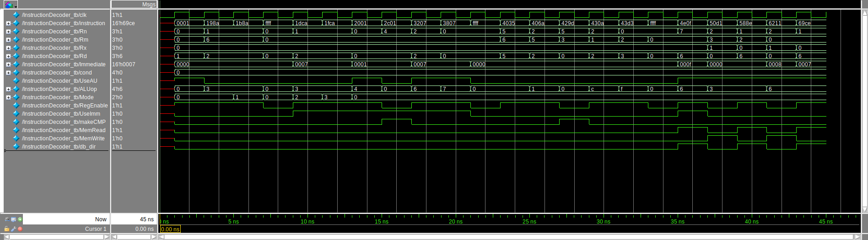Click the diamond icon of the MemRead signal
This screenshot has height=240, width=868.
[x=16, y=130]
